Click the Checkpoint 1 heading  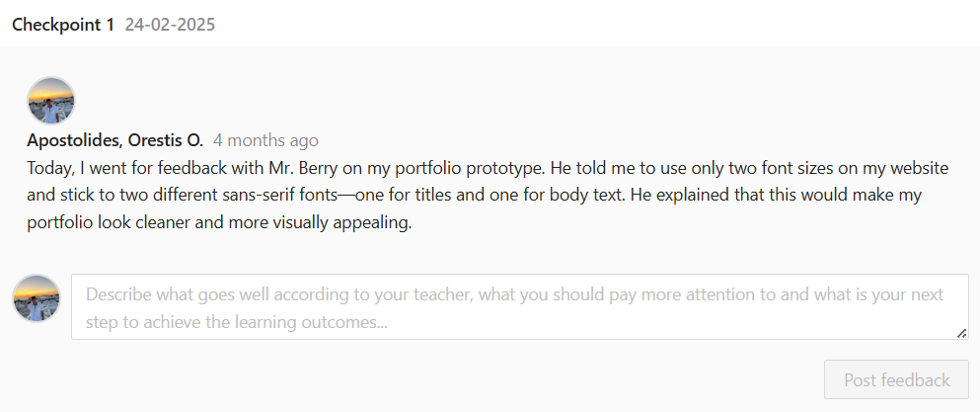pos(63,24)
